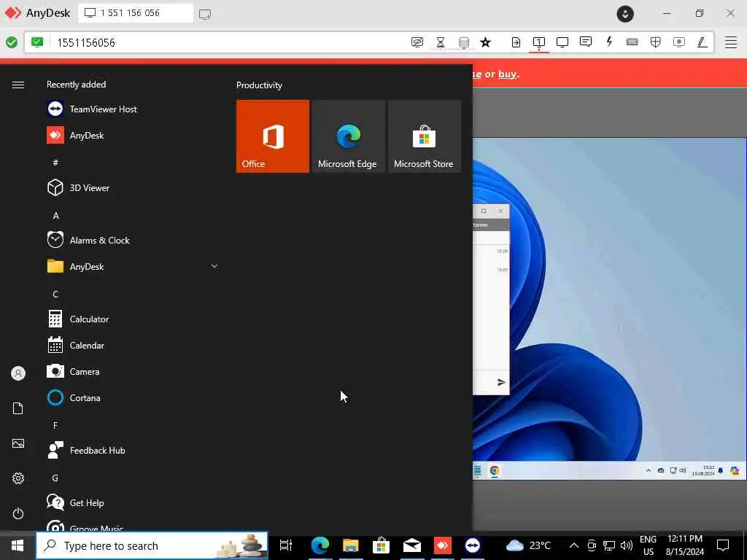Open the Calendar app
This screenshot has width=747, height=560.
point(133,345)
